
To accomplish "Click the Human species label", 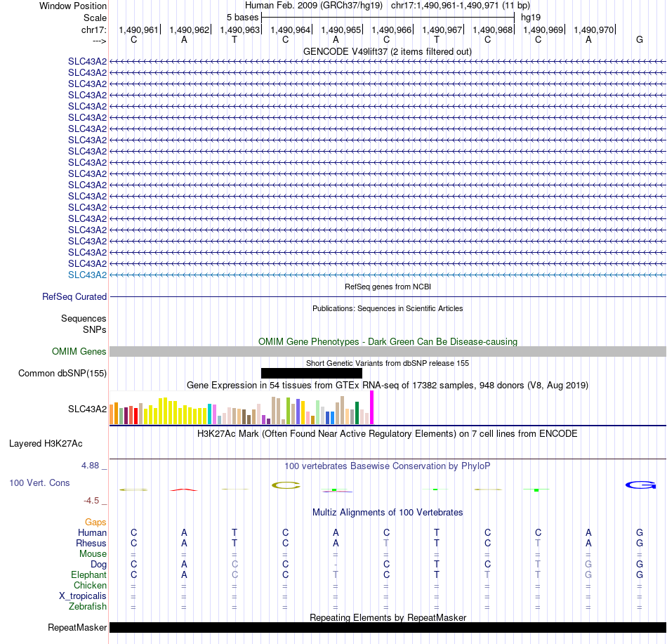I will click(x=92, y=532).
